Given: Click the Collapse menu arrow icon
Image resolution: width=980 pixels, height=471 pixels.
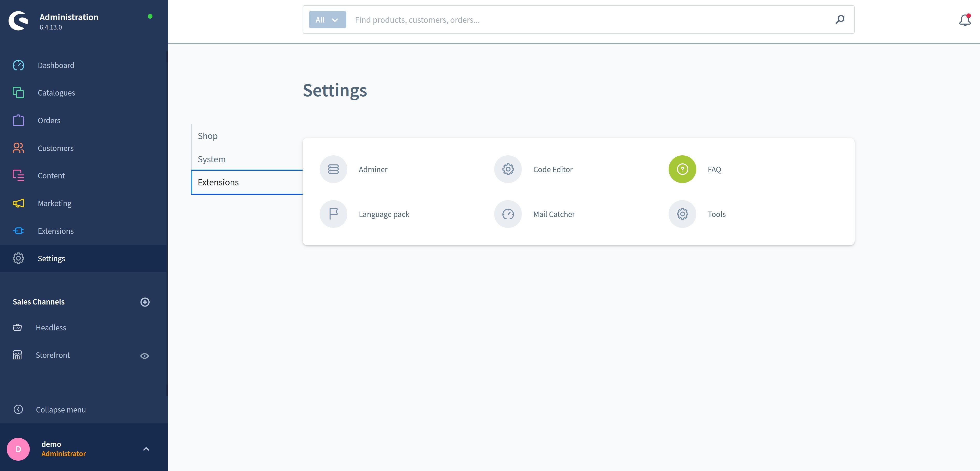Looking at the screenshot, I should pos(18,409).
